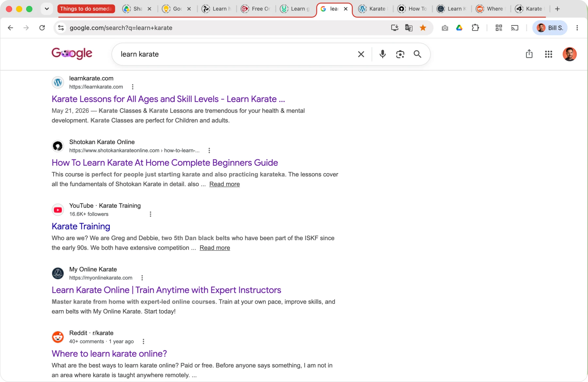Click the Reddit favicon for r/karate
This screenshot has width=588, height=382.
click(x=58, y=337)
